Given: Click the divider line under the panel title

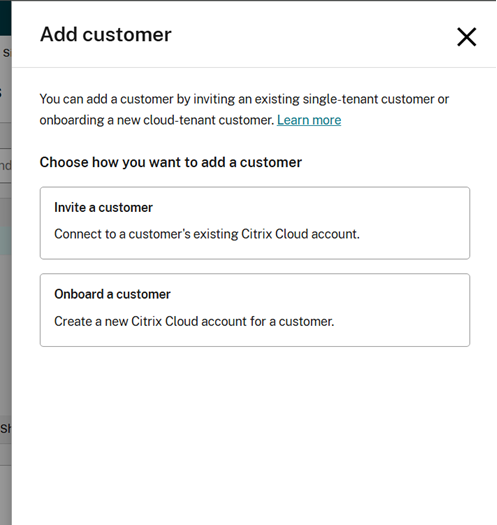Looking at the screenshot, I should [255, 67].
